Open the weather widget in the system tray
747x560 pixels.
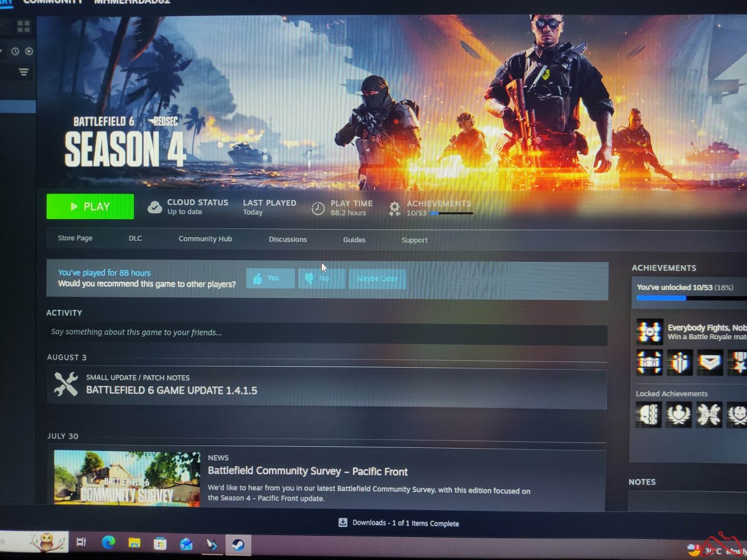pyautogui.click(x=716, y=550)
